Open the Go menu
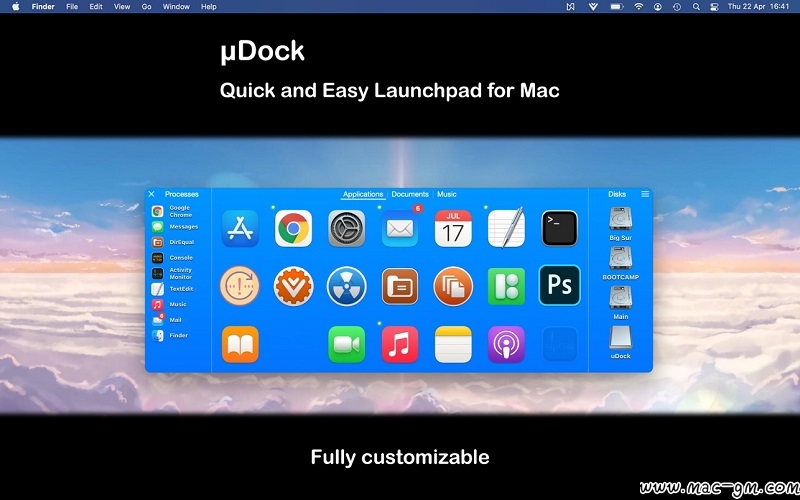This screenshot has width=800, height=500. pyautogui.click(x=146, y=7)
